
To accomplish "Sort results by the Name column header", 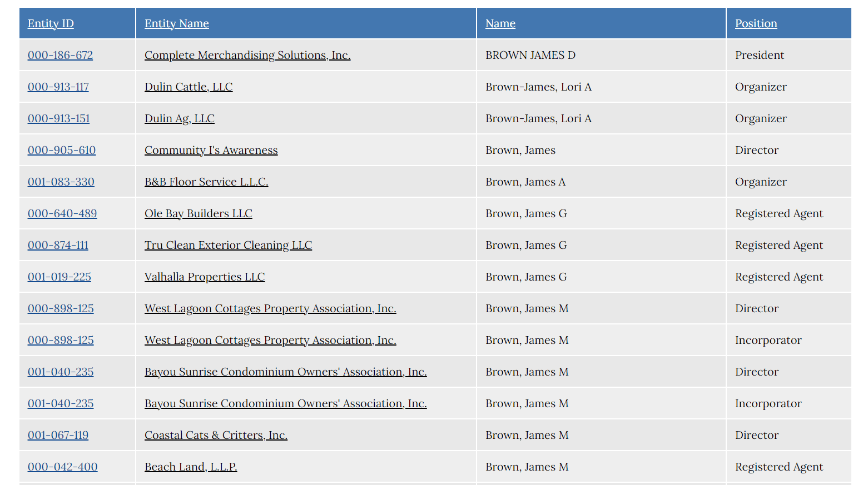I will tap(500, 23).
